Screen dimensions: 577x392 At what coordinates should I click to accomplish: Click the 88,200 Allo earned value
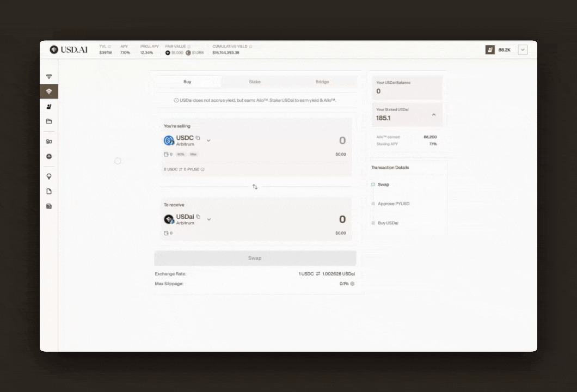(x=430, y=137)
